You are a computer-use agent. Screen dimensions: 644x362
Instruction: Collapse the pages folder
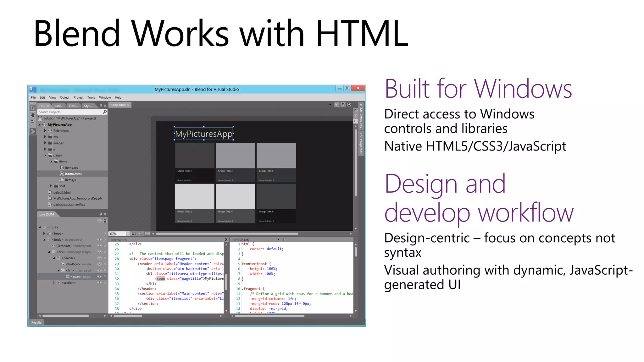click(45, 155)
